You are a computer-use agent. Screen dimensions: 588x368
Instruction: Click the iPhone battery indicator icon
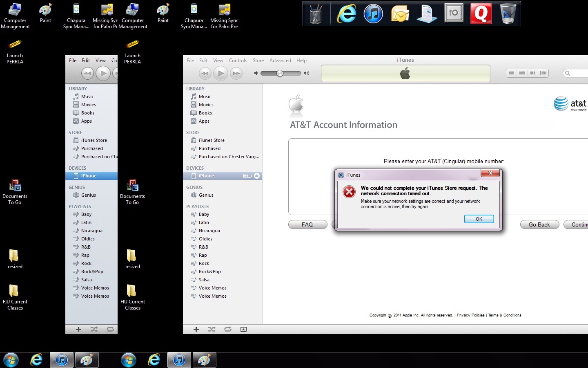coord(247,176)
